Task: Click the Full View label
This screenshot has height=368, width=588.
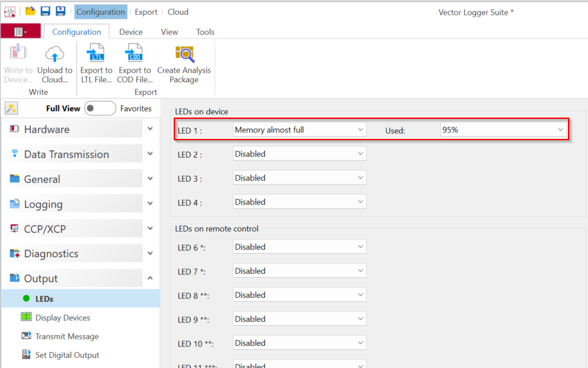Action: coord(63,108)
